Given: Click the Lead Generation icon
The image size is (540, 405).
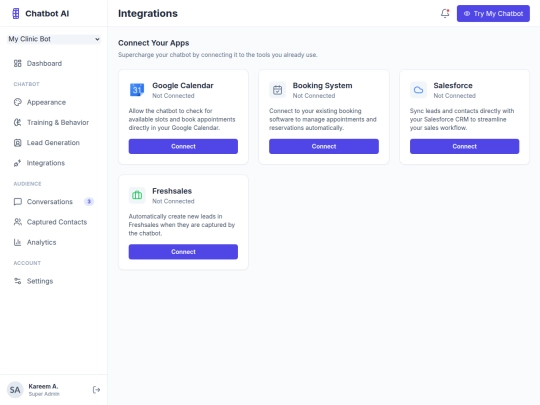Looking at the screenshot, I should [x=18, y=143].
